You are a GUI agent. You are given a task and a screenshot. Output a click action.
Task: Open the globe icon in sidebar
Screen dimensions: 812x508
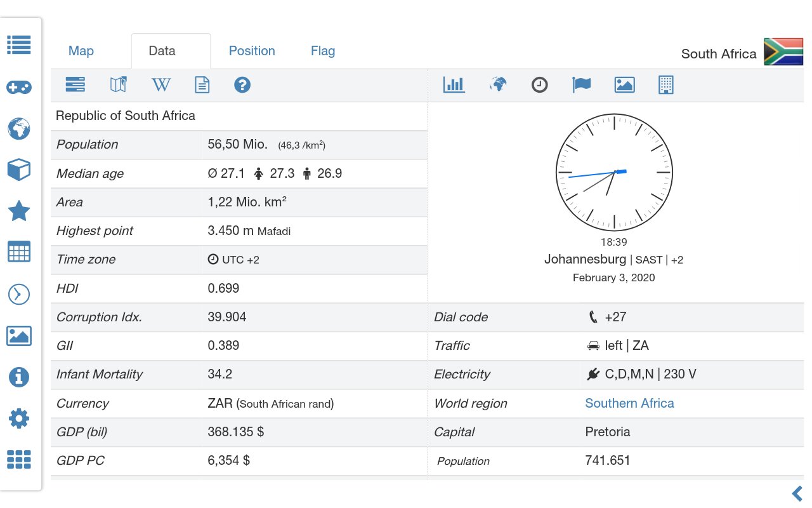[x=19, y=128]
